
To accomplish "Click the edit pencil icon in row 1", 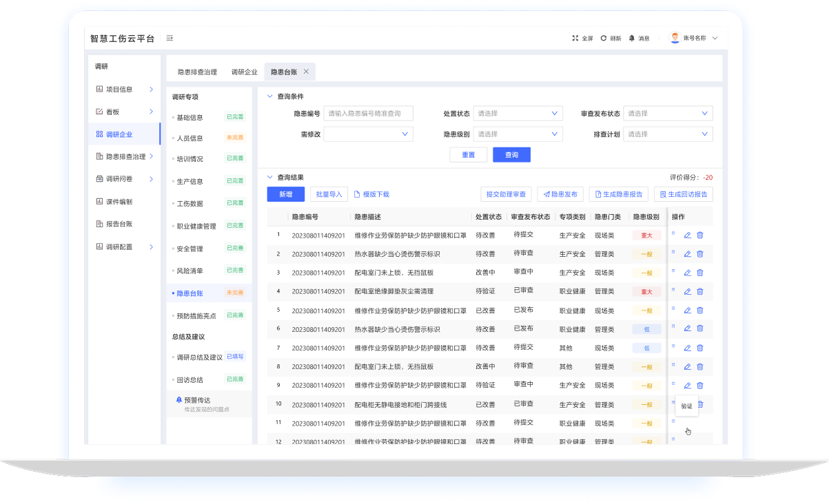I will pyautogui.click(x=687, y=235).
